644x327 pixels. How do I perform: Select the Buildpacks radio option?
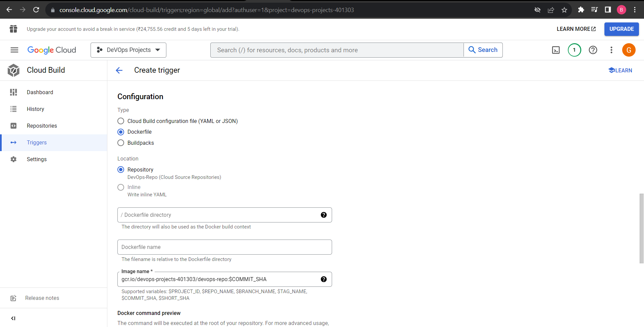coord(121,143)
